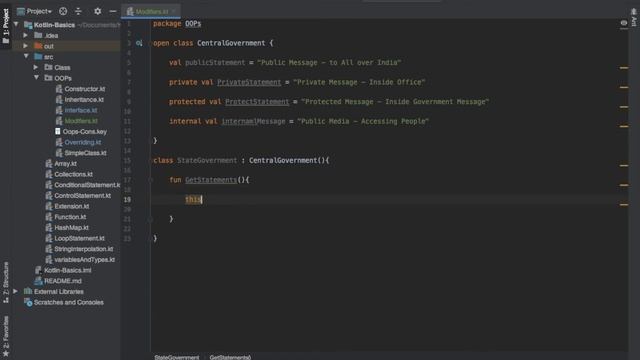640x360 pixels.
Task: Open the Ant tool window on right edge
Action: pos(633,18)
